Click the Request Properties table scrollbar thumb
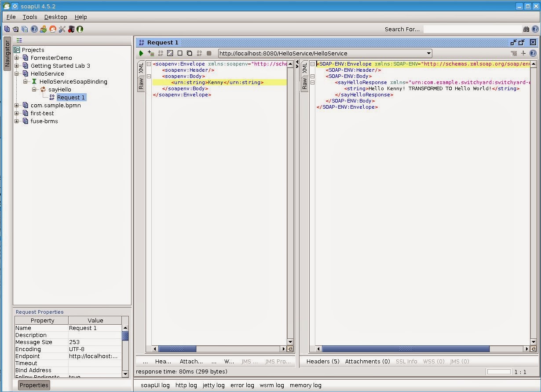Viewport: 541px width, 392px height. tap(125, 336)
